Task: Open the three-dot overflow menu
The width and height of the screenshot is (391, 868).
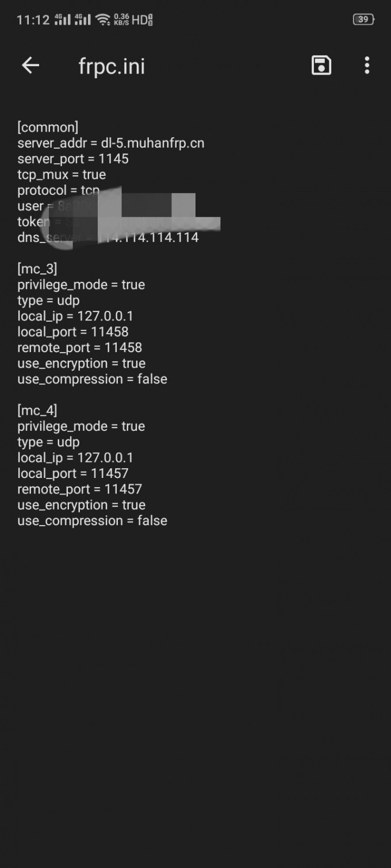Action: click(367, 65)
